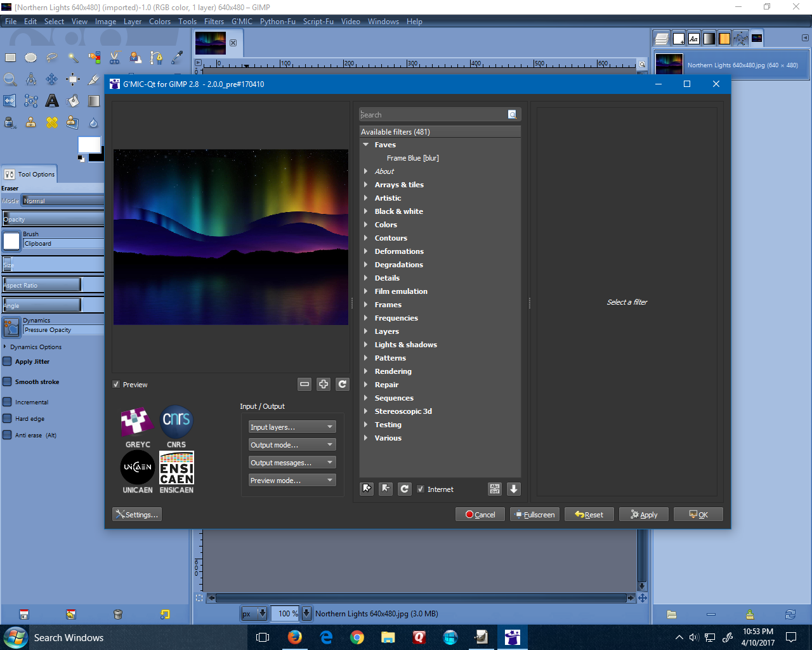Click the download arrow icon in G'MIC
This screenshot has height=650, width=812.
[x=514, y=489]
